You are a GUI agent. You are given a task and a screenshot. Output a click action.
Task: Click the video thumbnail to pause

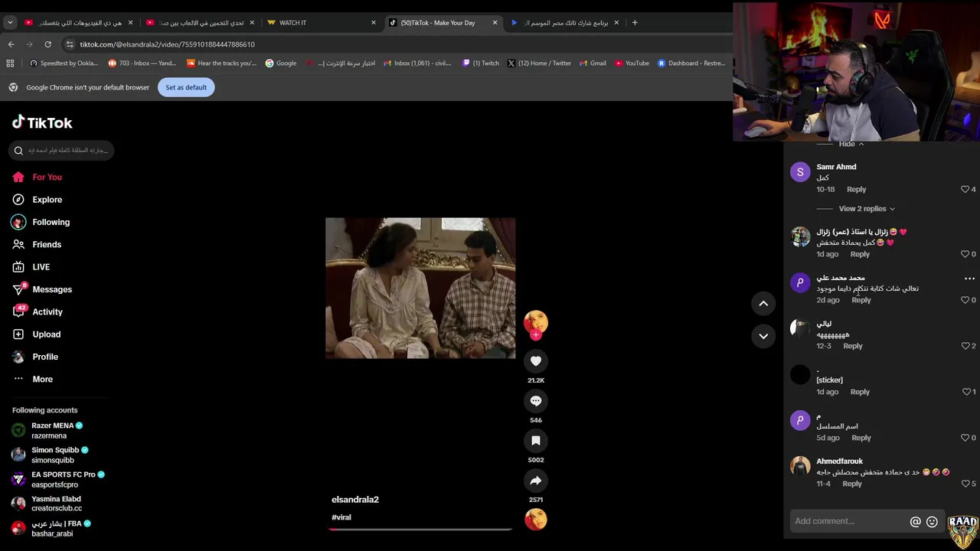pyautogui.click(x=420, y=288)
